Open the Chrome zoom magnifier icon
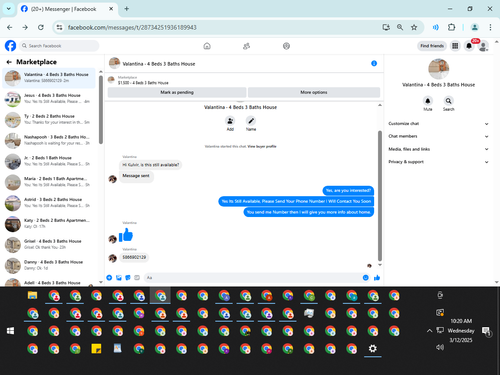Image resolution: width=500 pixels, height=375 pixels. (400, 27)
